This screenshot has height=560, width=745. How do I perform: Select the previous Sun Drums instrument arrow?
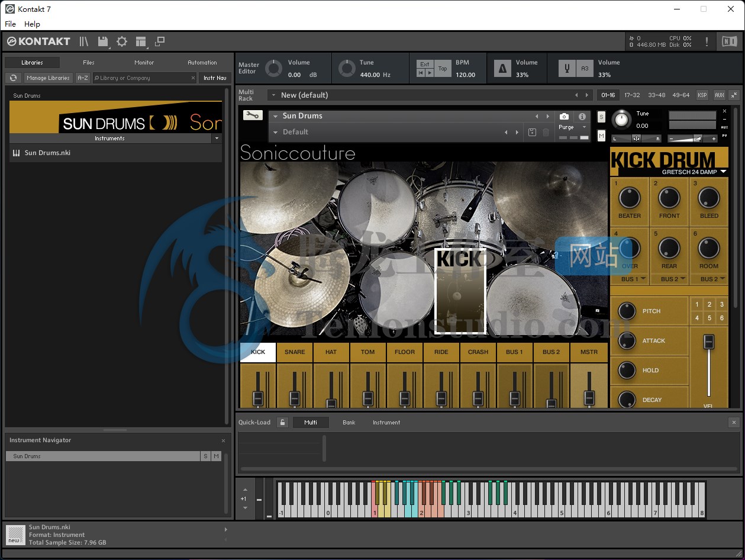[x=537, y=116]
